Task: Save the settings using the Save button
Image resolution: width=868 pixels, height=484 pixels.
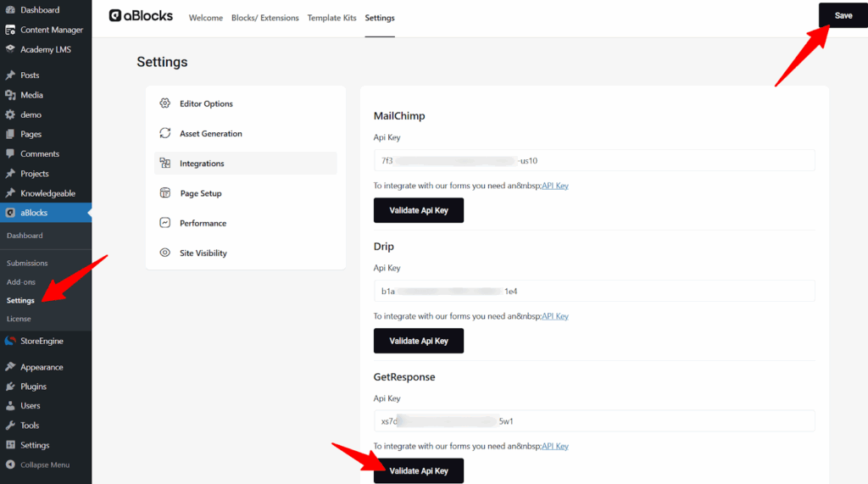Action: tap(843, 15)
